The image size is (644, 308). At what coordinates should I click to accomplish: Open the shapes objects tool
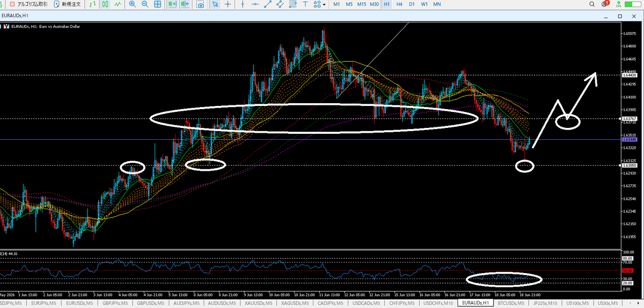click(x=317, y=4)
